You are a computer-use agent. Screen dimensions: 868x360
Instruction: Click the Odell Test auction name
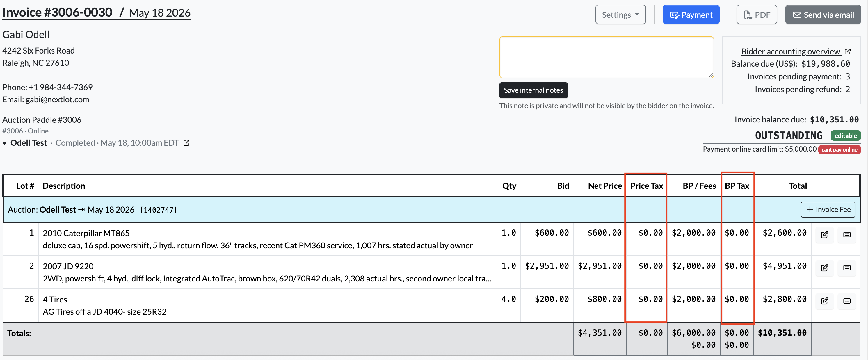tap(29, 143)
